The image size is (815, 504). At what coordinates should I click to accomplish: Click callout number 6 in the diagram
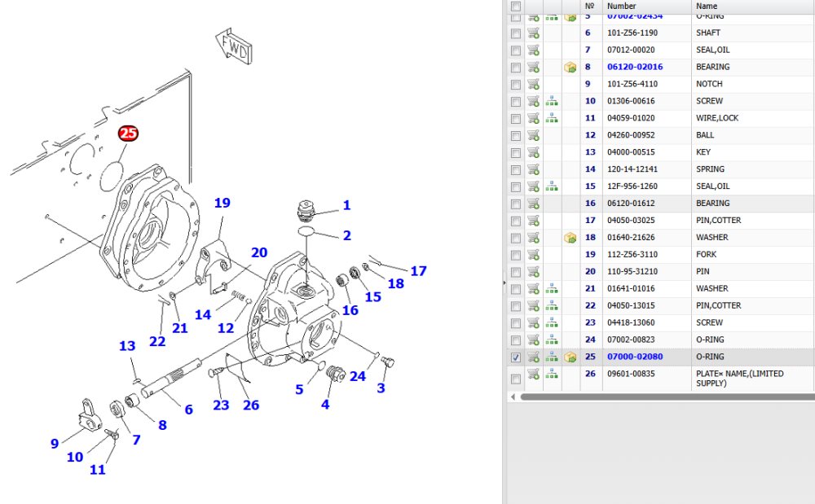[189, 410]
